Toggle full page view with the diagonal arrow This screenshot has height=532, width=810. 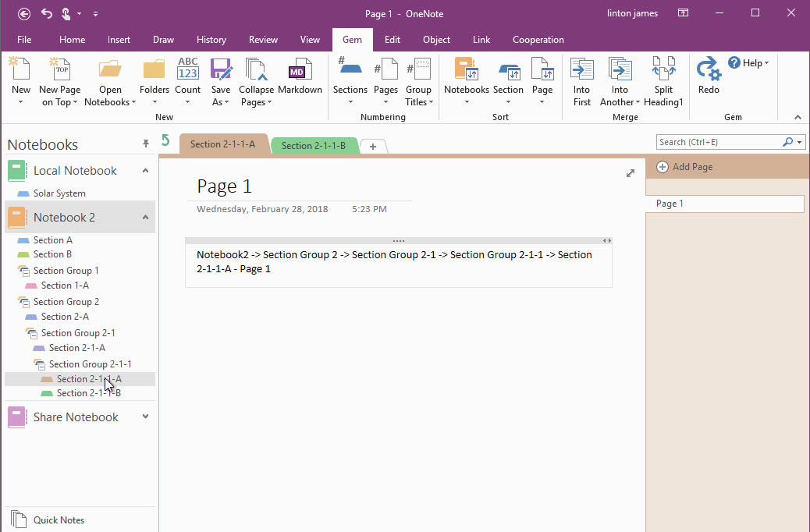click(631, 173)
